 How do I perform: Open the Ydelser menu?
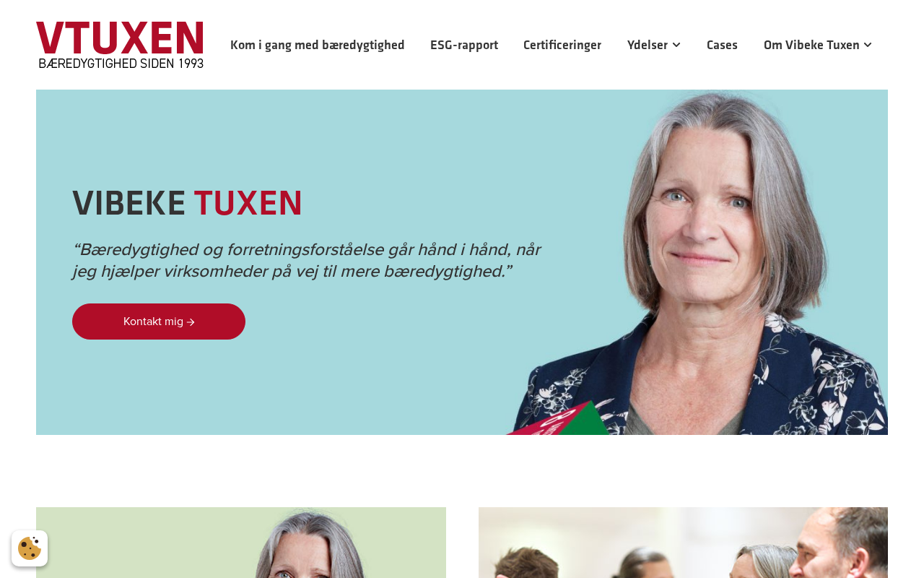[x=648, y=45]
